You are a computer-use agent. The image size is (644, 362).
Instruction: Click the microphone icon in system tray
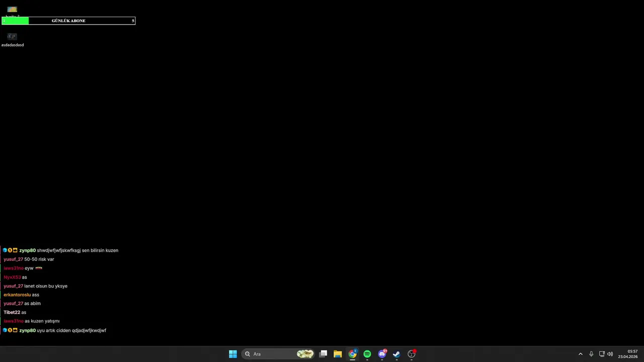coord(591,354)
